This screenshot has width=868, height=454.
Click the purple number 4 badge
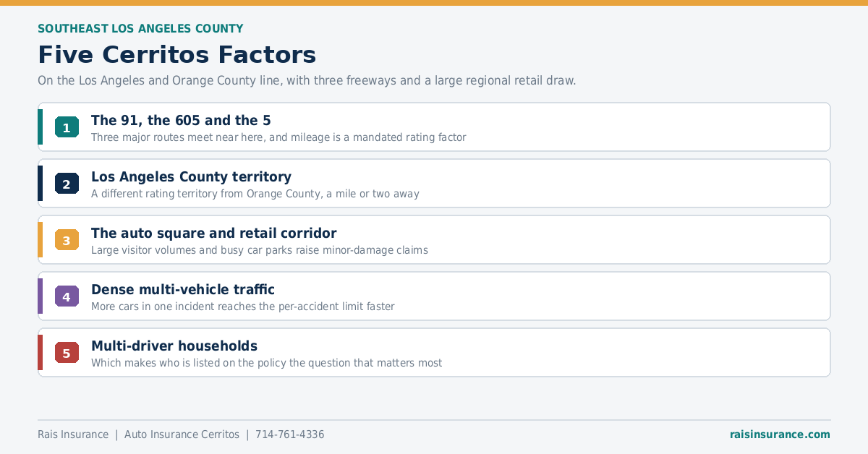click(x=67, y=296)
